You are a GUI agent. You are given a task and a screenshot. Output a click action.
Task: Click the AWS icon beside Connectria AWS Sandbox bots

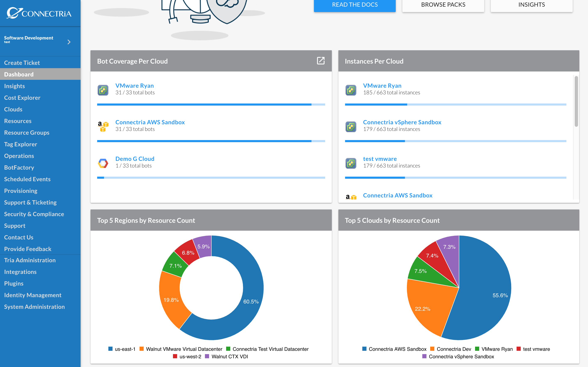click(x=103, y=127)
